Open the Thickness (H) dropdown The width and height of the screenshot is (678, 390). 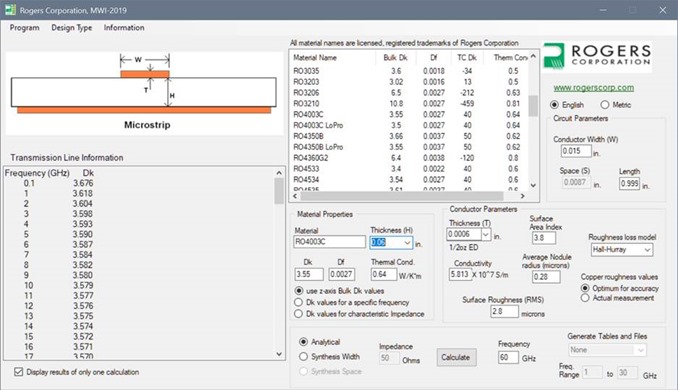407,243
